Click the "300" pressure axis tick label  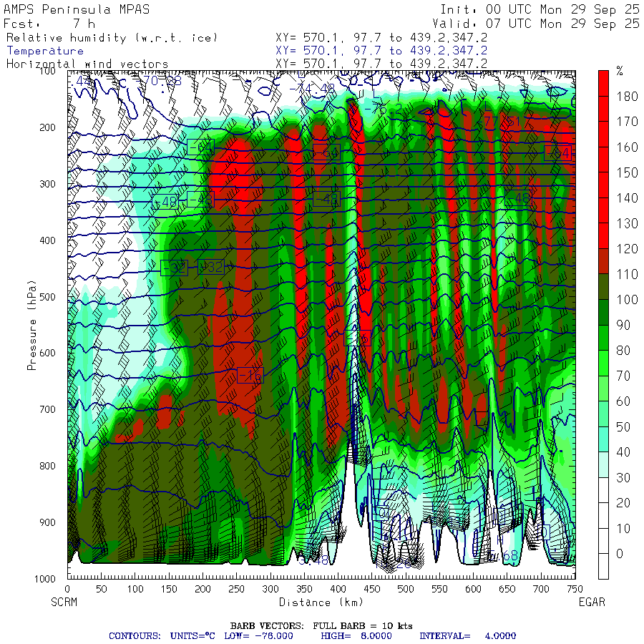click(47, 184)
